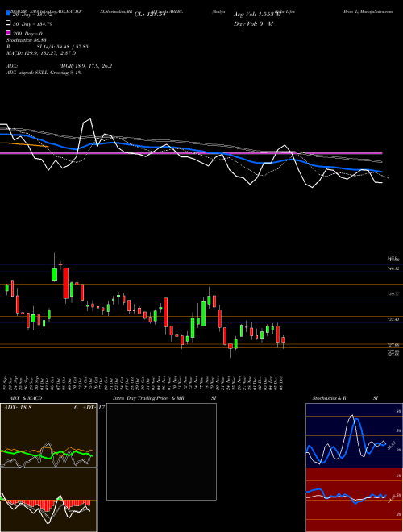Select the 'Day Vol: 0 M' text
403x532 pixels.
tap(253, 23)
